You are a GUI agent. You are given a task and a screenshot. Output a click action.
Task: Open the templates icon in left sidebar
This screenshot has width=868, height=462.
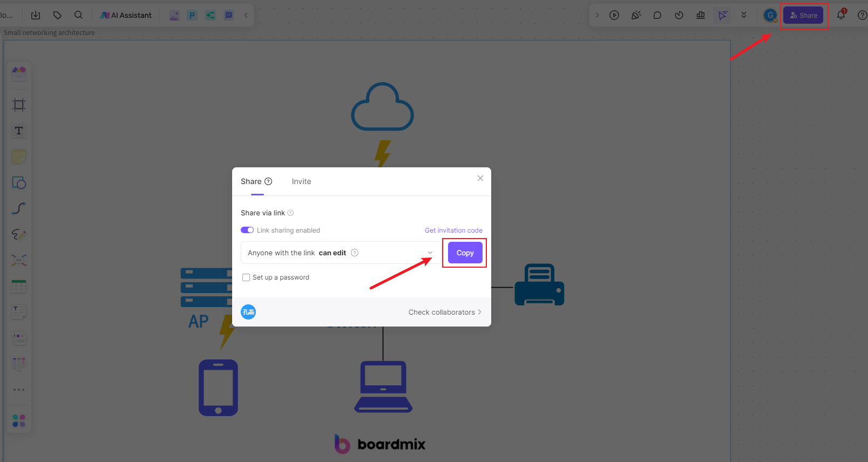[x=19, y=73]
